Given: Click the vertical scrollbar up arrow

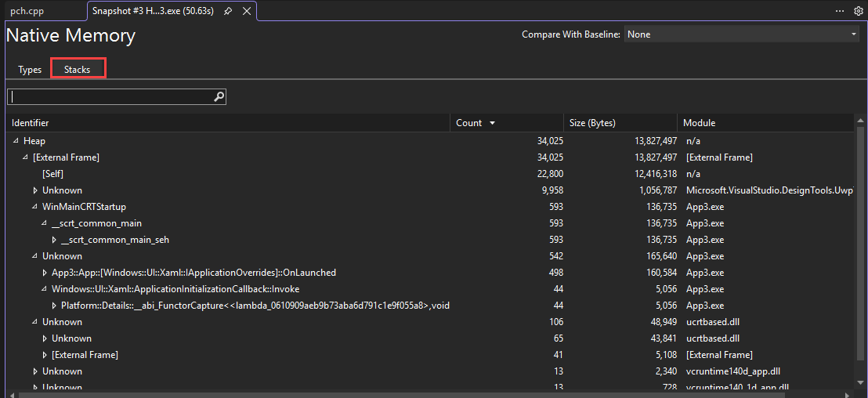Looking at the screenshot, I should click(x=861, y=121).
